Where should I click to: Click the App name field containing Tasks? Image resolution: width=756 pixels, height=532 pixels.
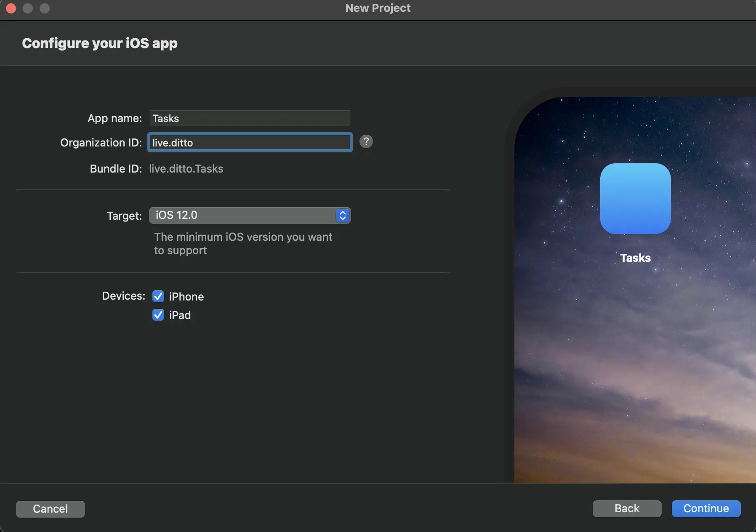tap(250, 118)
